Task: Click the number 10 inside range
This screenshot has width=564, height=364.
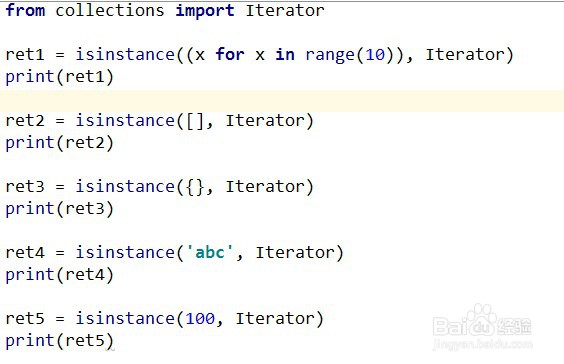Action: (x=375, y=55)
